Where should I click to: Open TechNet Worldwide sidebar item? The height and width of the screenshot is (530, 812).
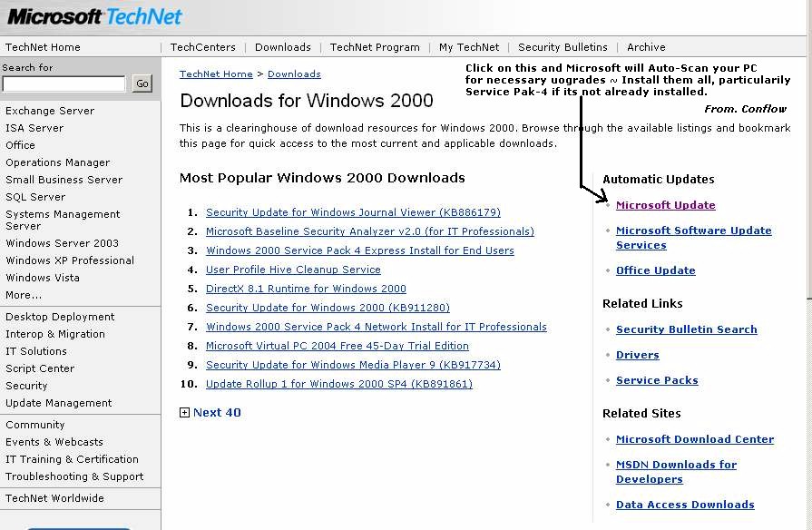click(54, 498)
